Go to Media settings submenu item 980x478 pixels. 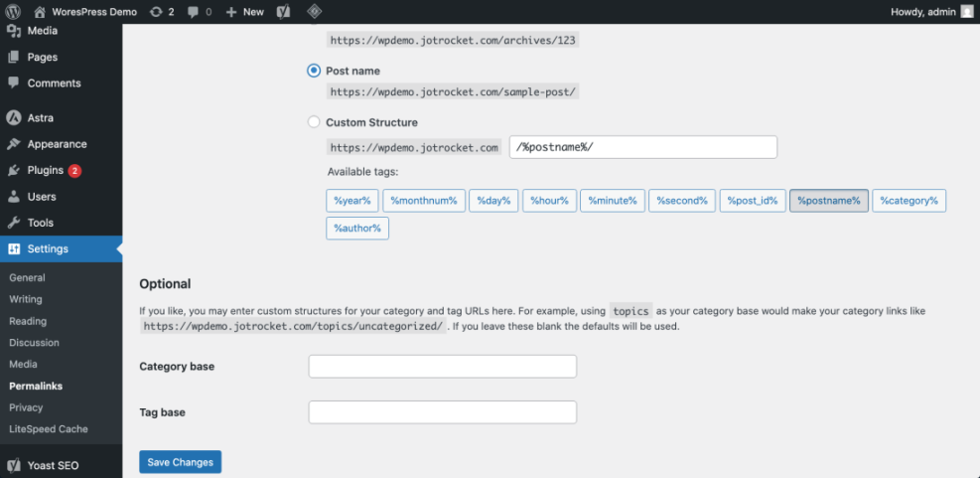(23, 364)
